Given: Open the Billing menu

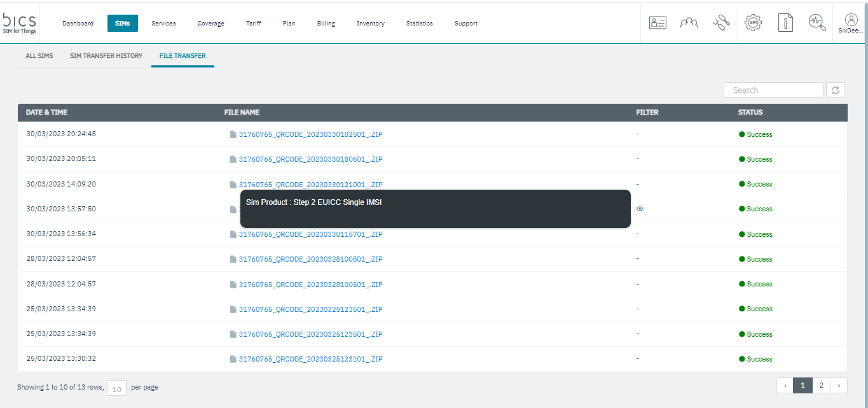Looking at the screenshot, I should pyautogui.click(x=326, y=24).
